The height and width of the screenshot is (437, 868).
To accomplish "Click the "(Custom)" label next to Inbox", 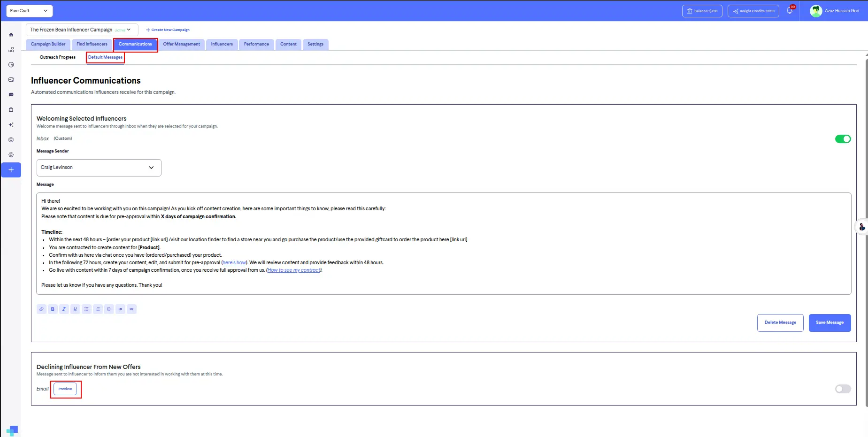I will (x=63, y=139).
